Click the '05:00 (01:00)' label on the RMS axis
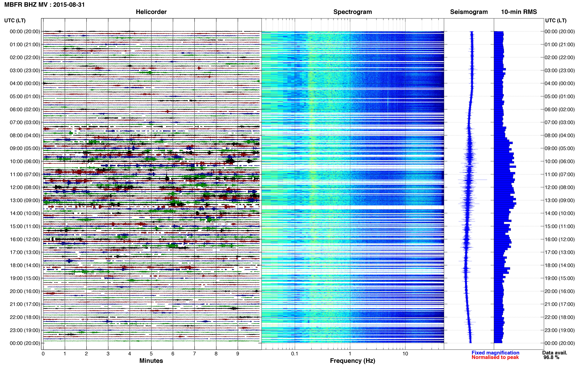Viewport: 588px width, 368px height. click(560, 96)
